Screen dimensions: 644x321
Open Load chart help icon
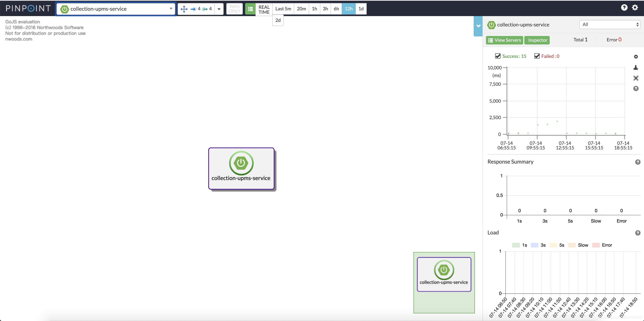[637, 233]
